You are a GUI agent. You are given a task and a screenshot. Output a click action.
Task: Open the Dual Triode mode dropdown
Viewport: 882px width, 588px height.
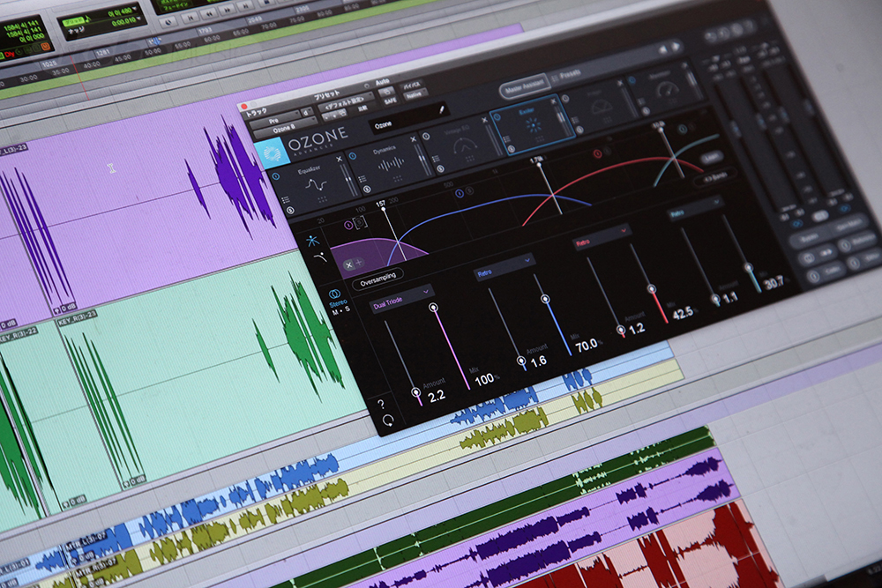pos(402,297)
